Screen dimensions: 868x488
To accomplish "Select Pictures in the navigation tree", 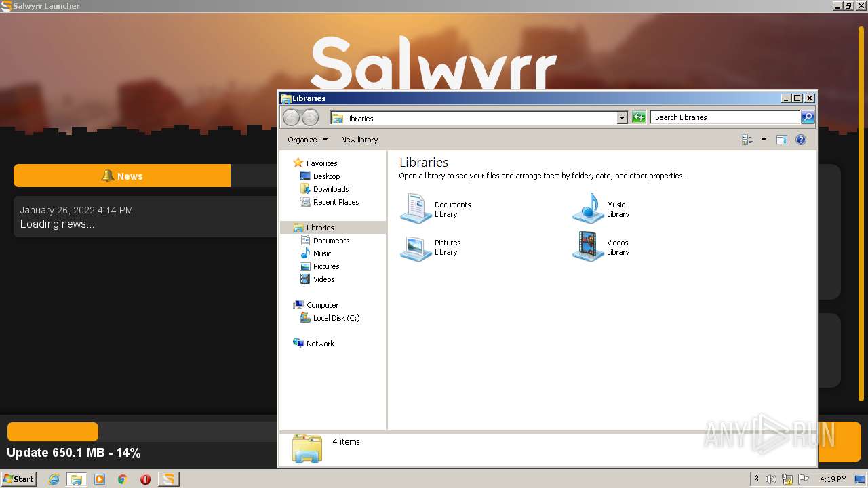I will 325,266.
